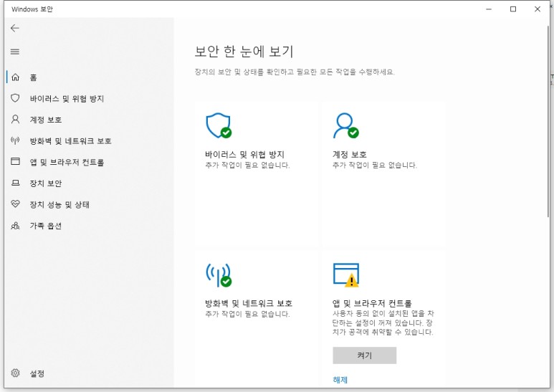Click the 켜기 button
554x392 pixels.
tap(364, 355)
